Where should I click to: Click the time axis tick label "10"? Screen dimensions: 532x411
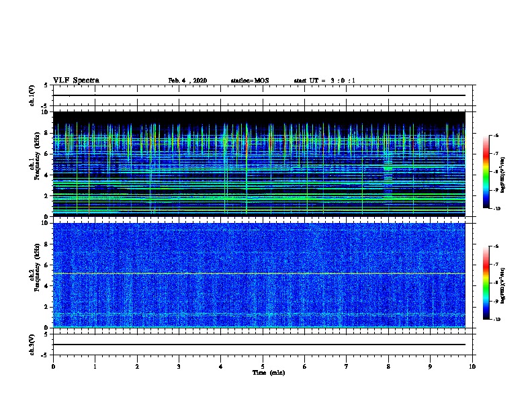472,367
